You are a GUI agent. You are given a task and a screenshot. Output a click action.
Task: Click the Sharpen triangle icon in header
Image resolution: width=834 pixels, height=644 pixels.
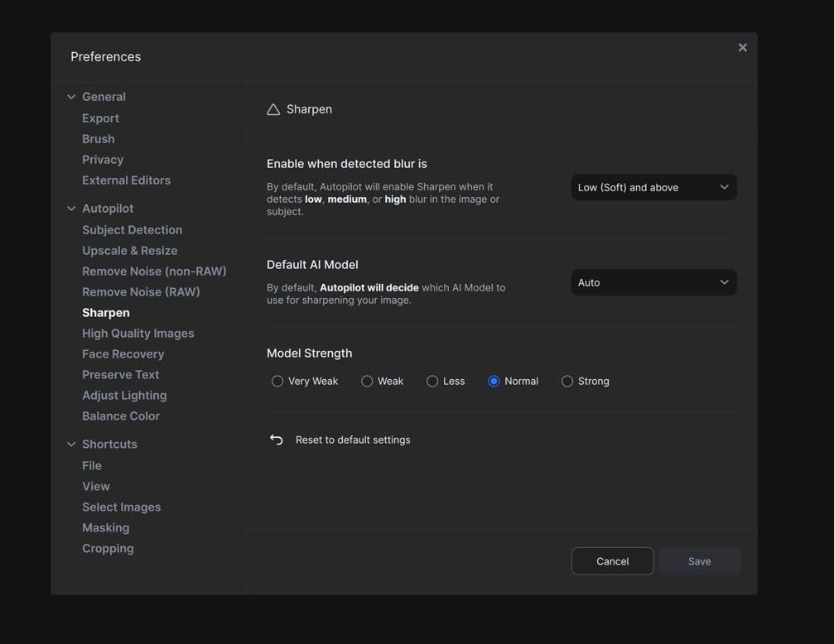(273, 109)
